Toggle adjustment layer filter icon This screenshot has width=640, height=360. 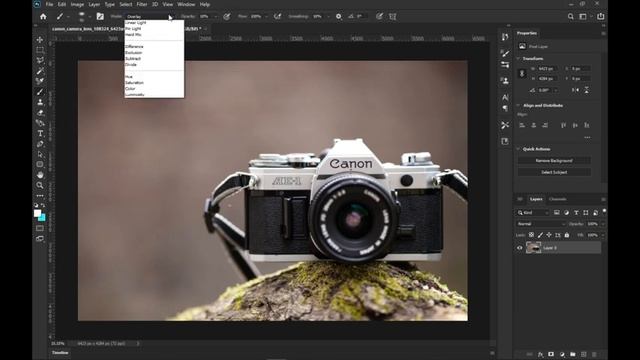click(566, 213)
